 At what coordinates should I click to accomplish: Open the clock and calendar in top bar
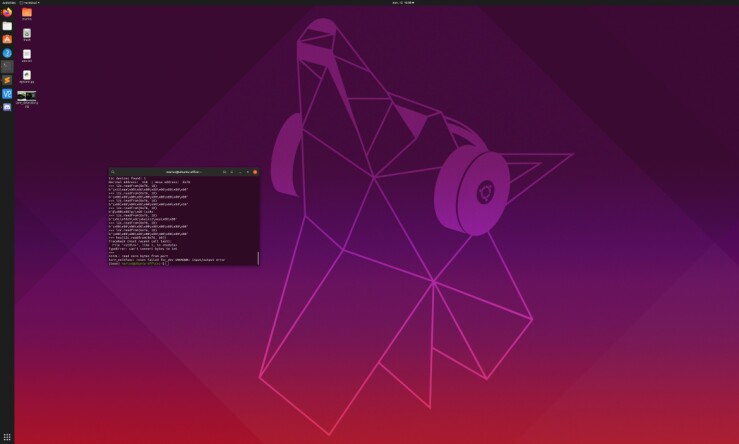(x=403, y=2)
